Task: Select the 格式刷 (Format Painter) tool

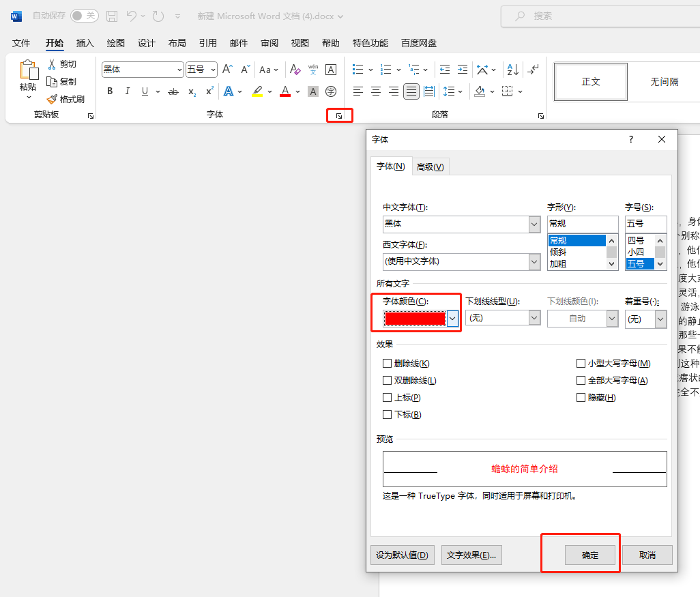Action: [65, 98]
